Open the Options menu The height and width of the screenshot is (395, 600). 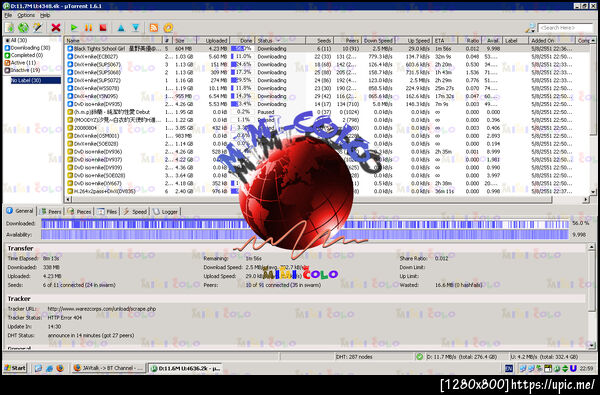coord(26,15)
